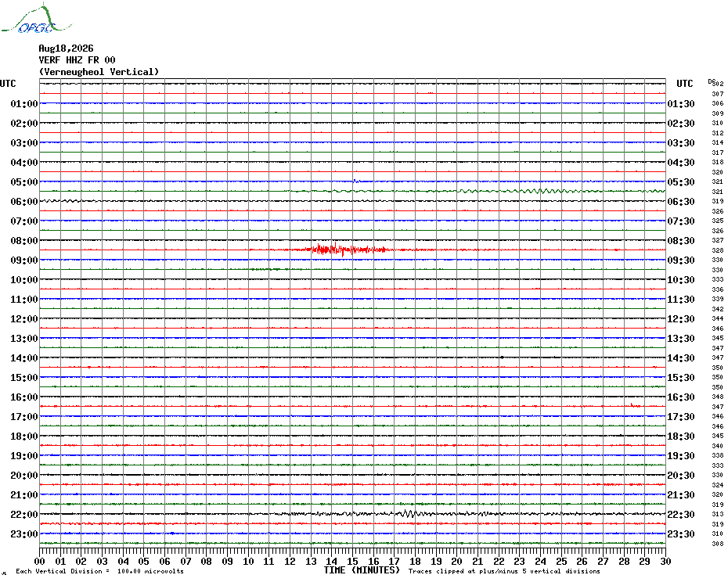This screenshot has width=728, height=582.
Task: Click the 13:30 half-hour label
Action: (681, 339)
